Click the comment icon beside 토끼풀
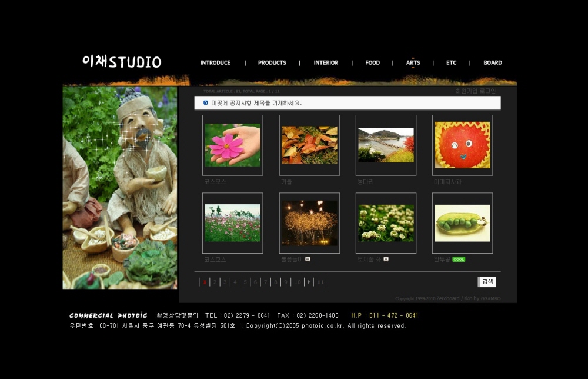588x379 pixels. [386, 259]
